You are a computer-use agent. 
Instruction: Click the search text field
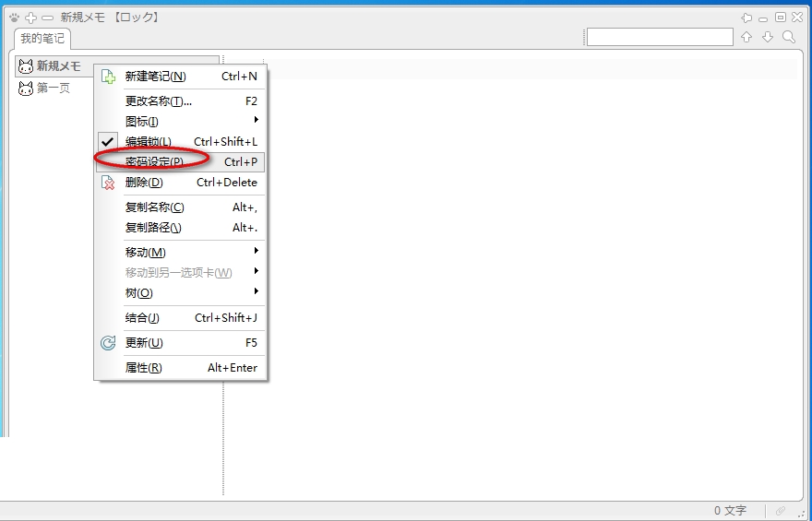pos(660,37)
